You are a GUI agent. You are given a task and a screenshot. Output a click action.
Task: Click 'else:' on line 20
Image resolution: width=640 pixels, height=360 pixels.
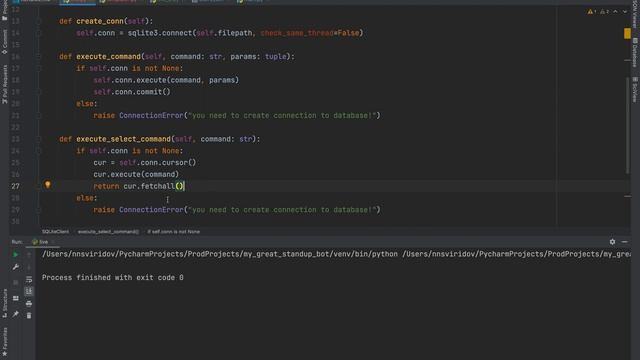tap(87, 104)
